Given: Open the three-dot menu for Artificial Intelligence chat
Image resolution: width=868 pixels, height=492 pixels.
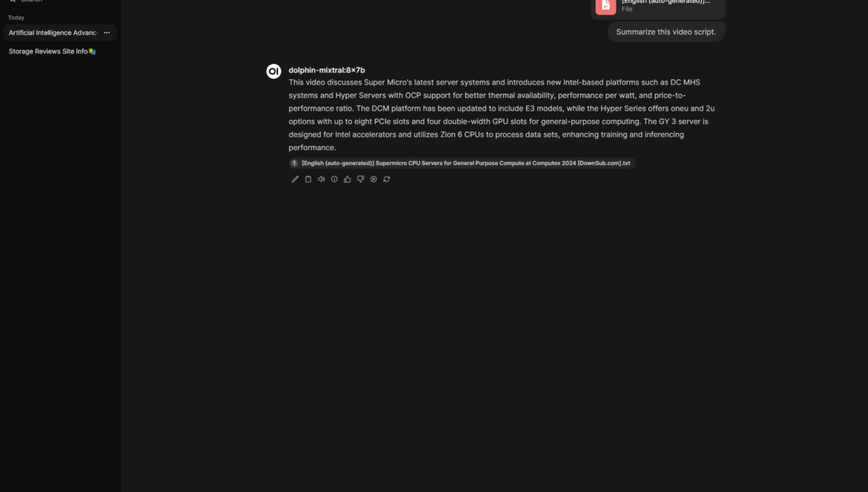Looking at the screenshot, I should pos(107,33).
